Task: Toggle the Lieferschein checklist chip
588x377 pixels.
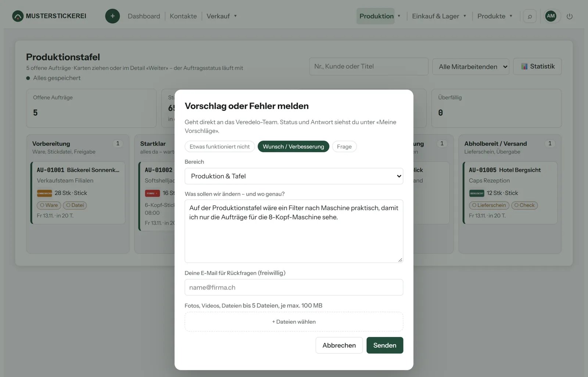Action: click(489, 205)
